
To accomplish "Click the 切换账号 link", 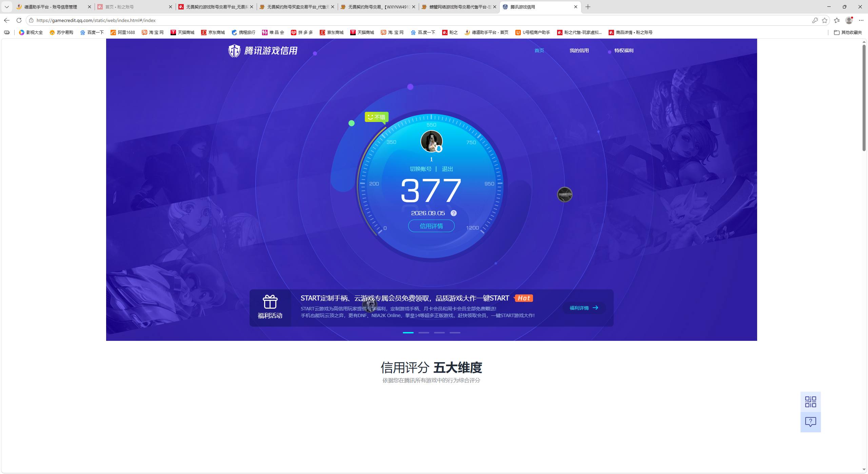I will click(x=420, y=169).
